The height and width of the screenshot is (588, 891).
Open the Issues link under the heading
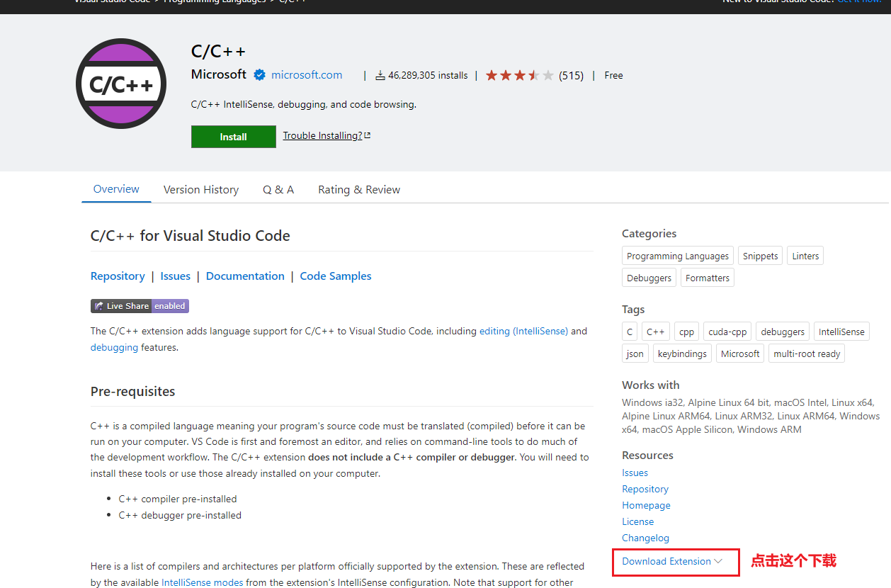pyautogui.click(x=176, y=276)
